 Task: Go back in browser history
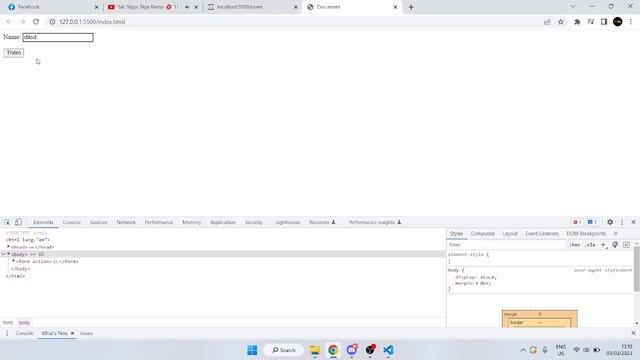point(9,22)
